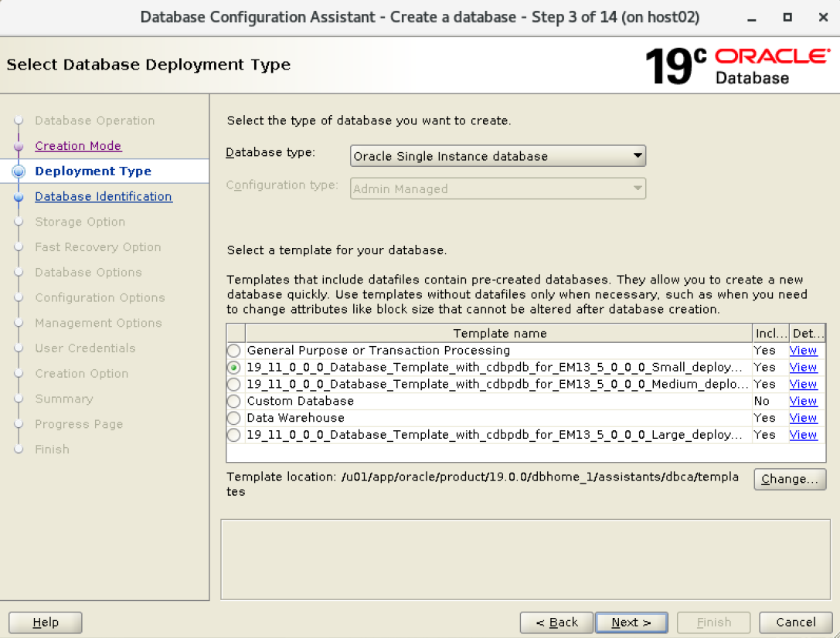Click the 'Custom Database' template name
Screen dimensions: 840x638
[x=301, y=401]
